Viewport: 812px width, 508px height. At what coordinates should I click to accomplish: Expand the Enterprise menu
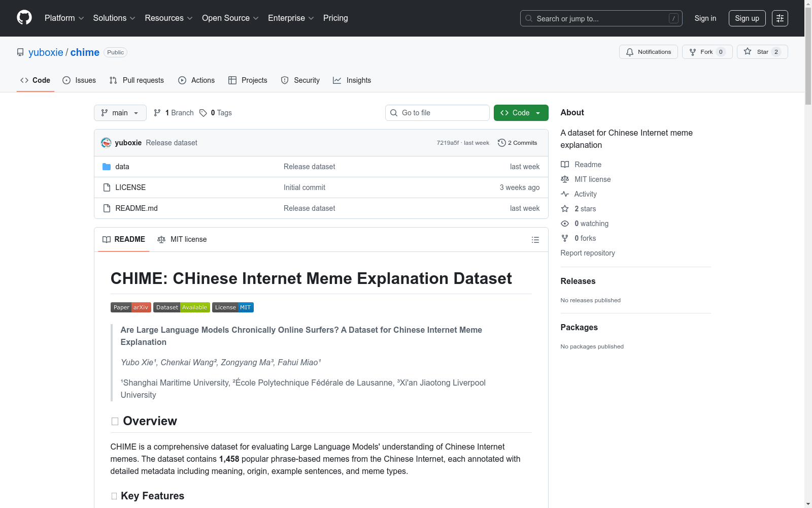tap(291, 18)
